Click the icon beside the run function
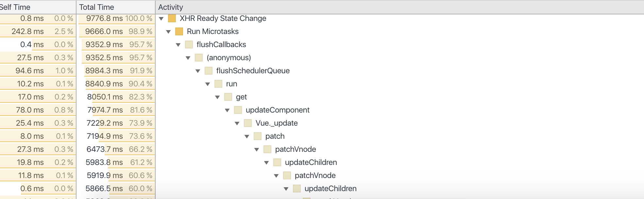This screenshot has width=644, height=199. click(x=218, y=84)
